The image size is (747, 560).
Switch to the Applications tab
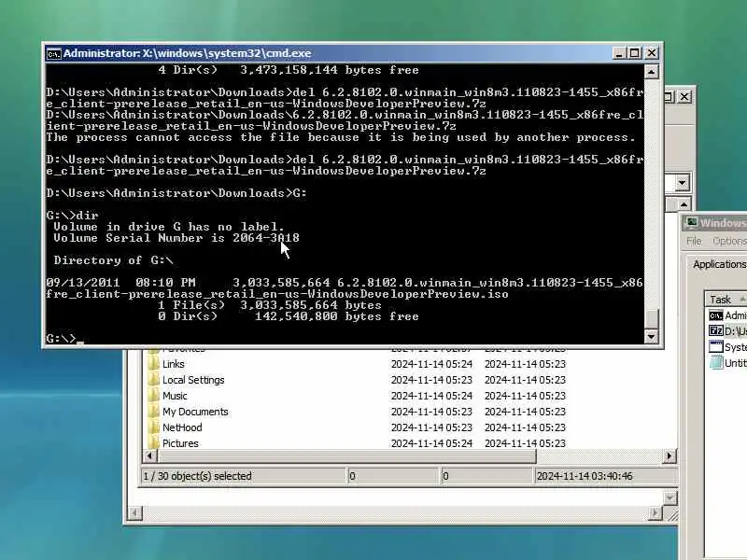click(719, 264)
